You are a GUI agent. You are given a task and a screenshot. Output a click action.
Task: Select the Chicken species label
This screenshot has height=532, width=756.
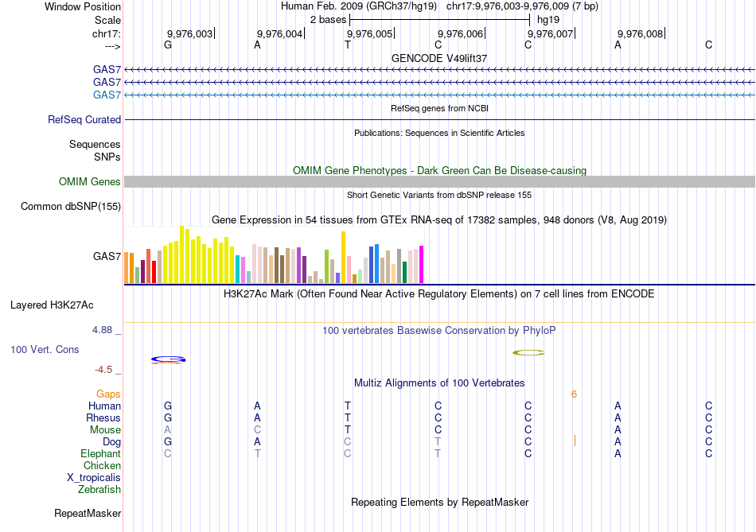point(102,465)
